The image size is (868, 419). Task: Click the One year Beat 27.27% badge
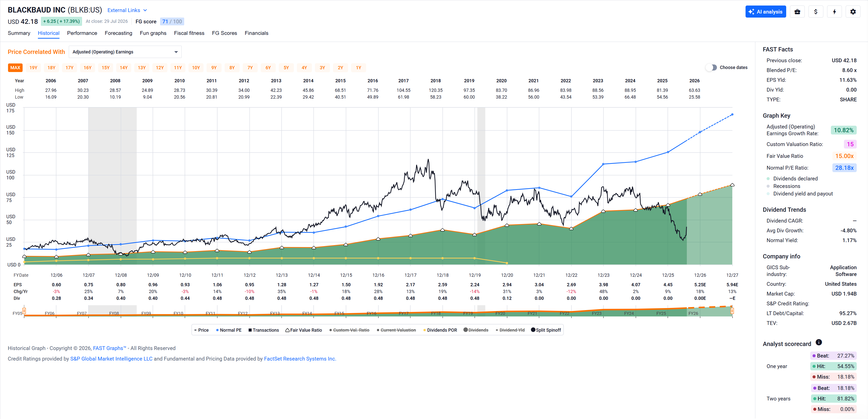833,356
